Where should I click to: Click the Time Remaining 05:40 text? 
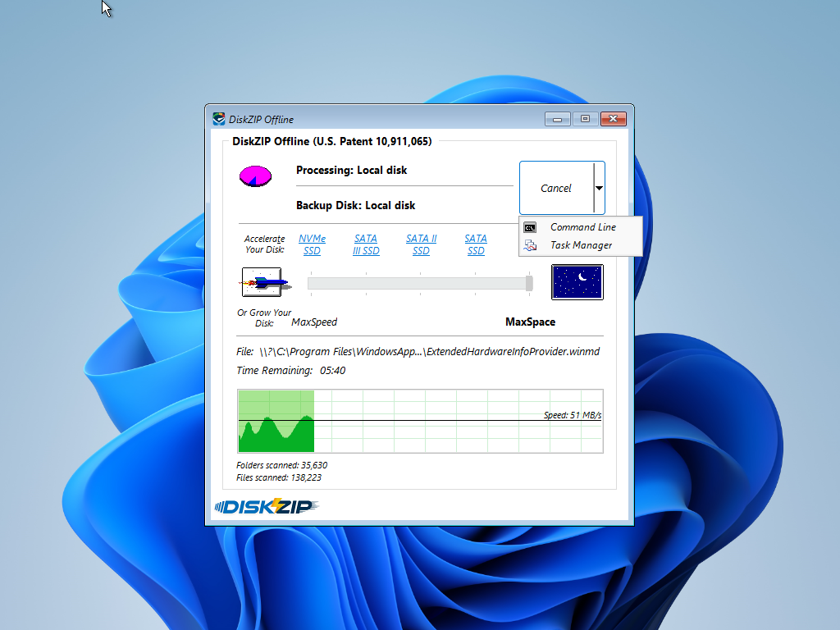tap(291, 370)
